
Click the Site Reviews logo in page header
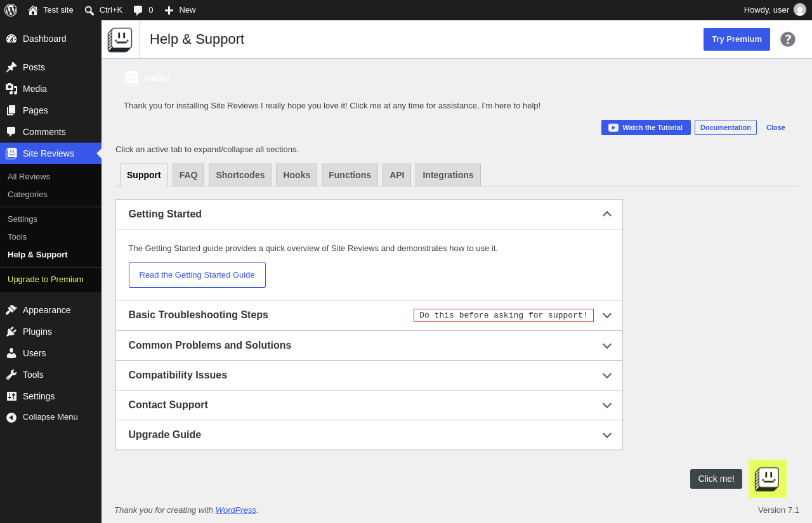(120, 39)
